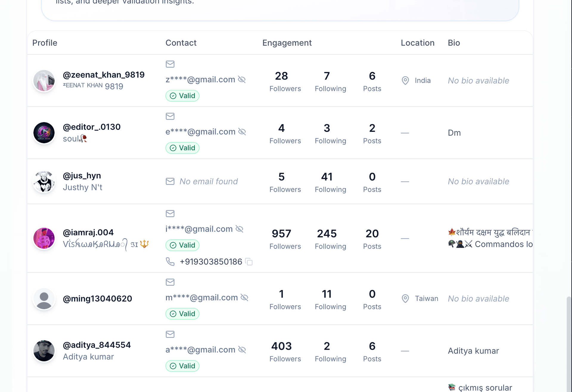This screenshot has height=392, width=572.
Task: Reveal aditya_844554's masked email
Action: pos(242,350)
